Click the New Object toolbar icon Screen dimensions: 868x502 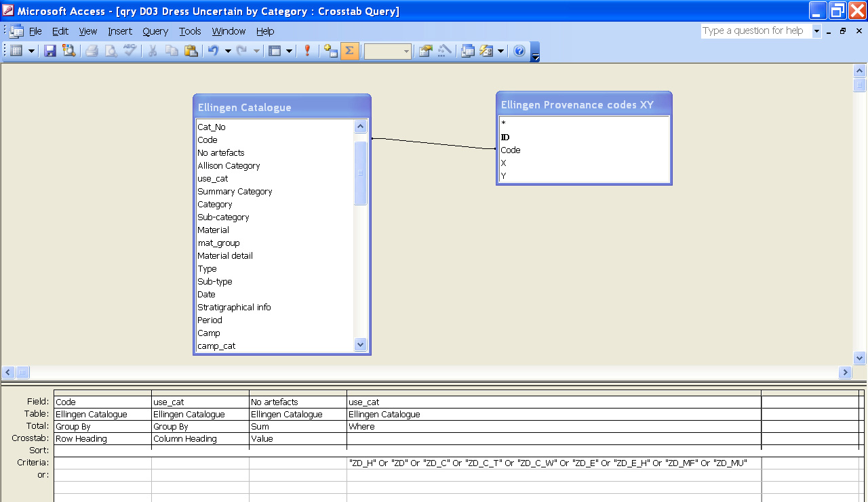coord(486,51)
